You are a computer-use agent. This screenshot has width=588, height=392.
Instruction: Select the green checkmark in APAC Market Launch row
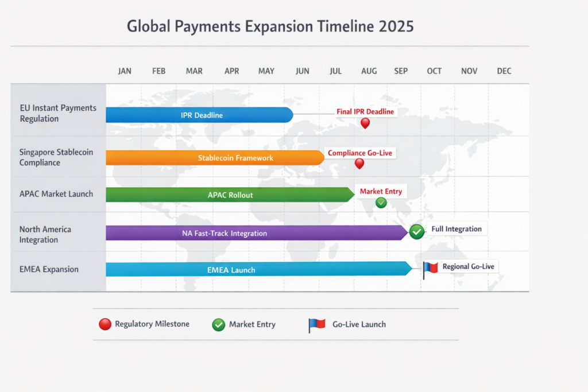pos(381,203)
